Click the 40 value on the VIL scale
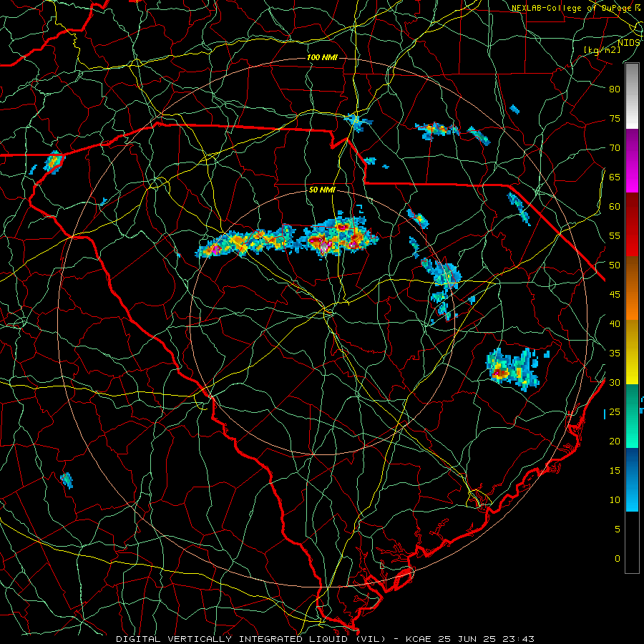Screen dimensions: 644x644 (x=615, y=323)
